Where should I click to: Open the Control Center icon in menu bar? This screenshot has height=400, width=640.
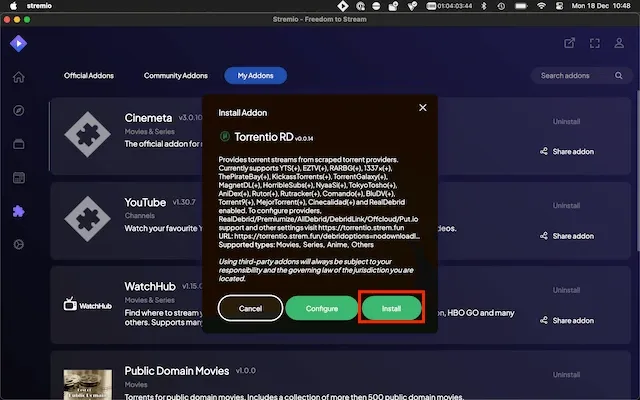pyautogui.click(x=559, y=6)
